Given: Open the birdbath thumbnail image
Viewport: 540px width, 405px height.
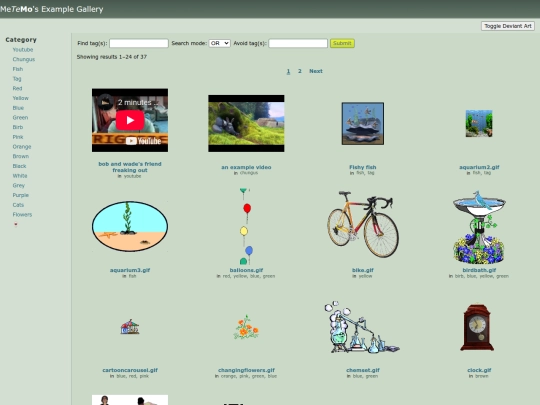Looking at the screenshot, I should coord(479,227).
